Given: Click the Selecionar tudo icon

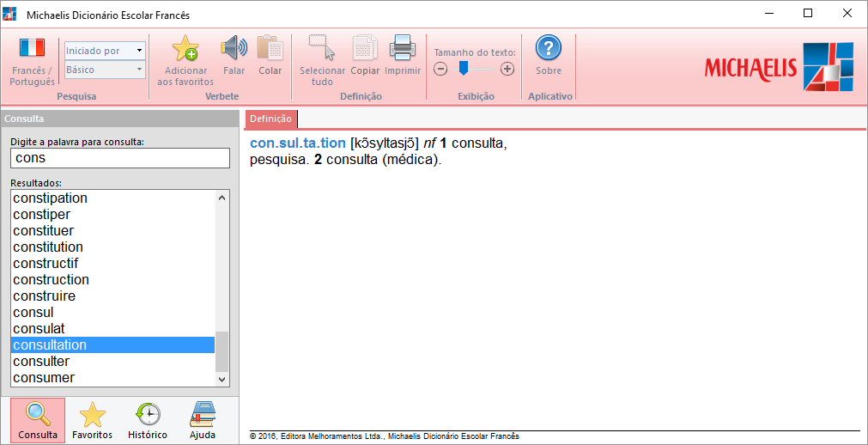Looking at the screenshot, I should point(322,47).
